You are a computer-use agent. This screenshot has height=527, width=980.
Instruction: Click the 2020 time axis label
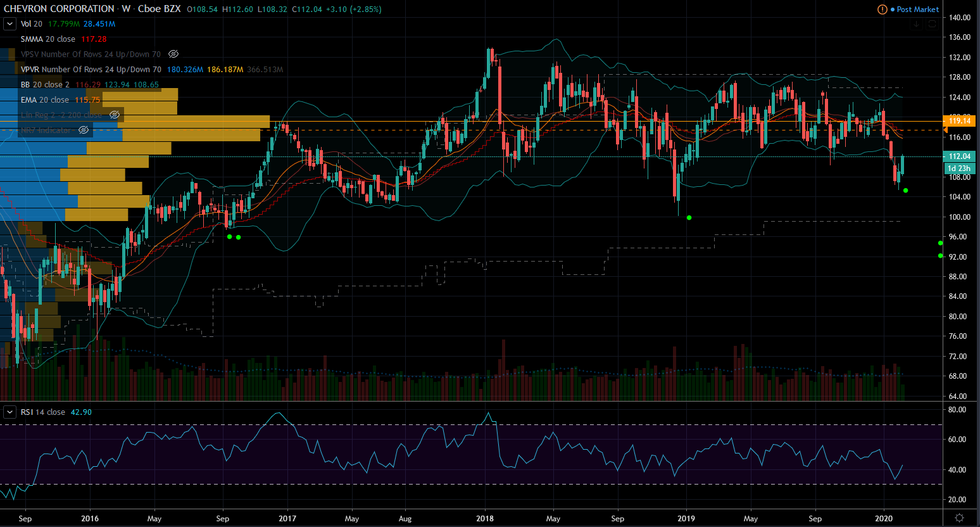884,519
